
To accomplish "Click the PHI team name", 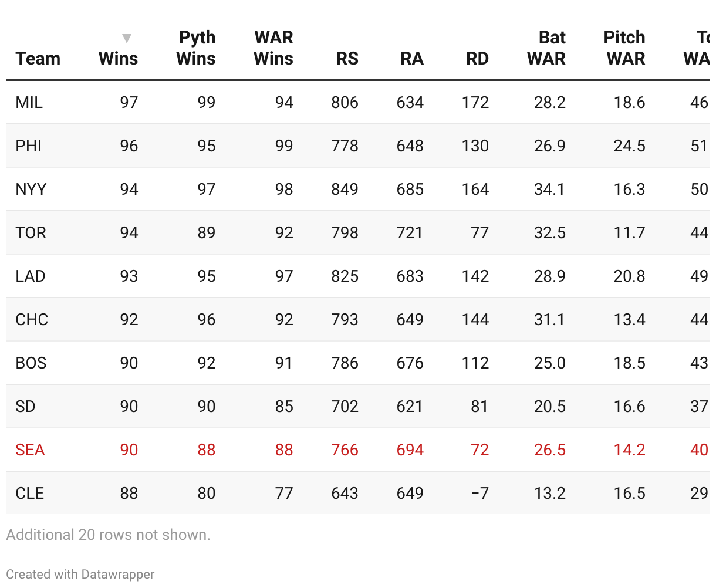I will coord(29,146).
